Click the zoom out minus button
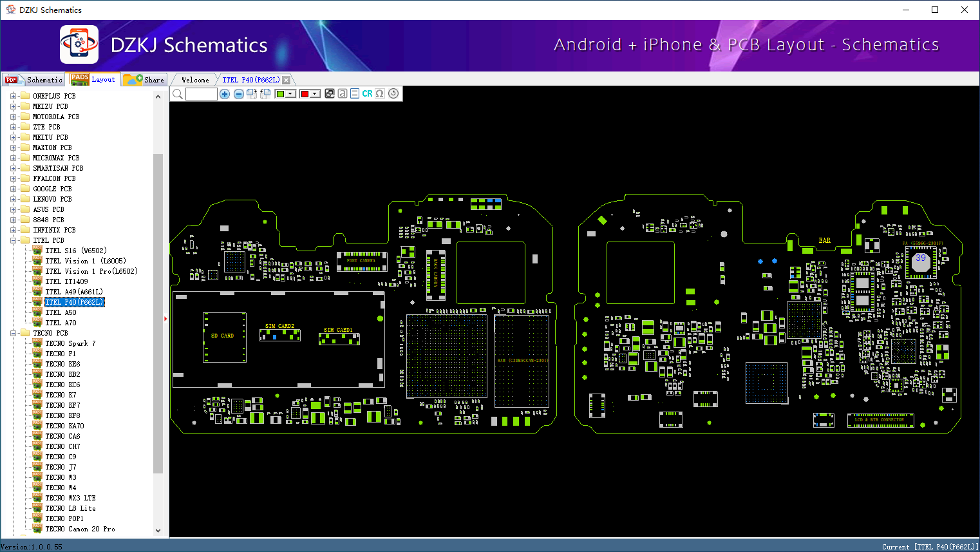Image resolution: width=980 pixels, height=552 pixels. [x=239, y=94]
